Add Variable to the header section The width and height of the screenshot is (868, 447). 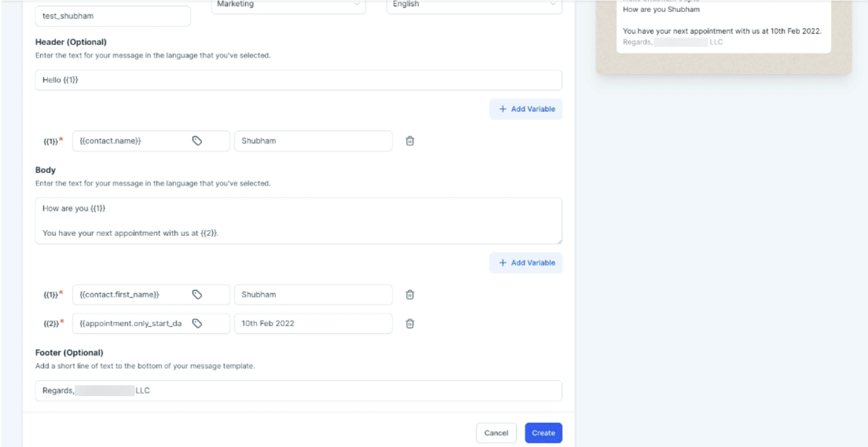[525, 109]
